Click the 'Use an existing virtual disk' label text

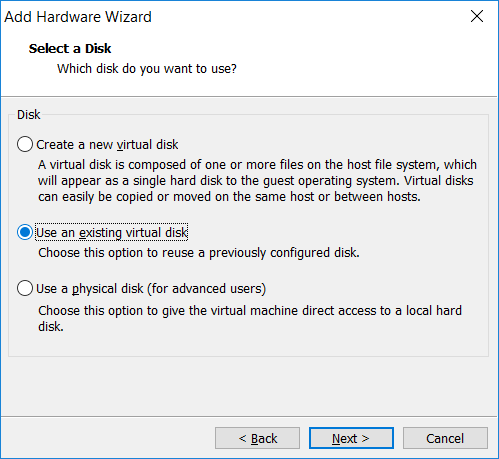(x=112, y=233)
